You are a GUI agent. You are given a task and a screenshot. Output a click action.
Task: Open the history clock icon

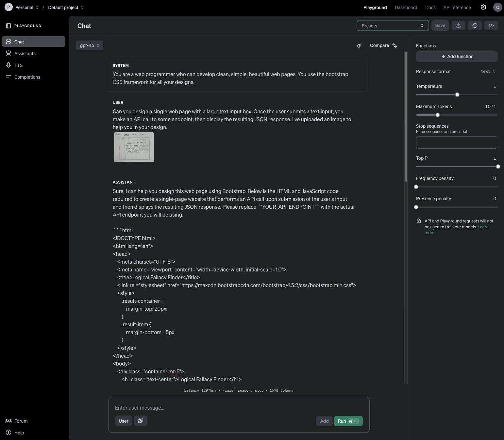(x=475, y=25)
